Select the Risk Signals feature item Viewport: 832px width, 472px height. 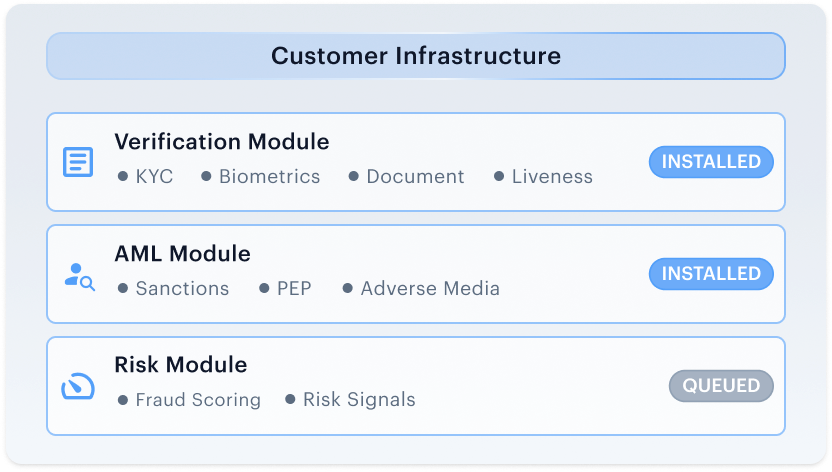click(350, 400)
